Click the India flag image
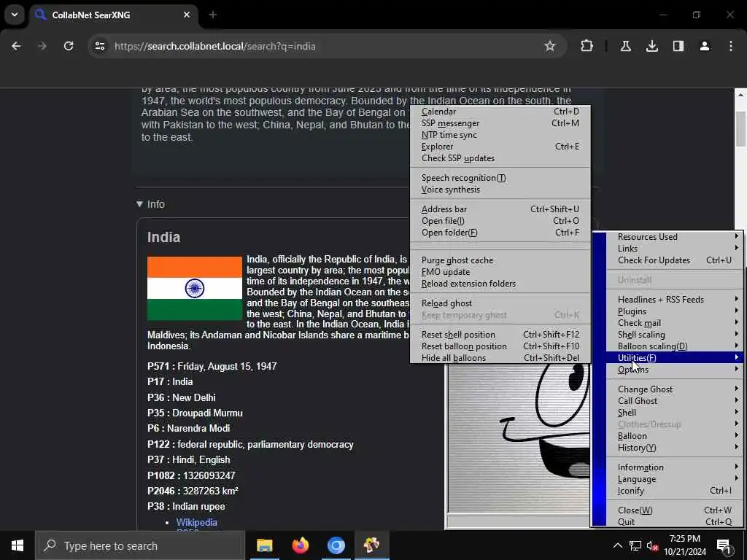 pyautogui.click(x=194, y=289)
